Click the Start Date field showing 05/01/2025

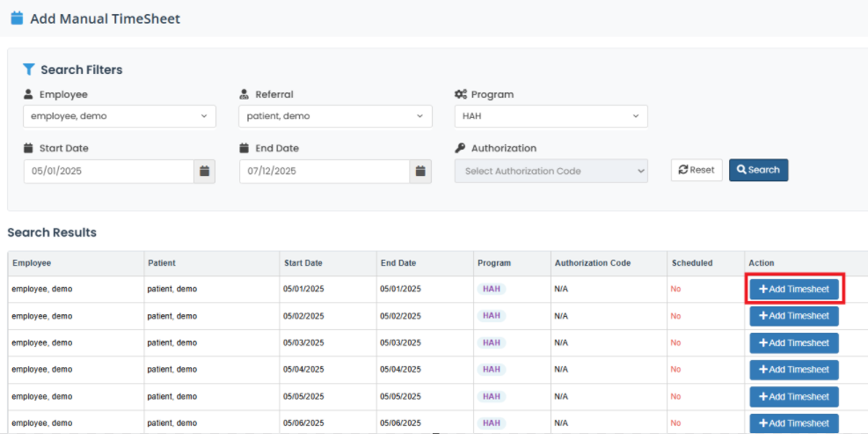pyautogui.click(x=109, y=172)
